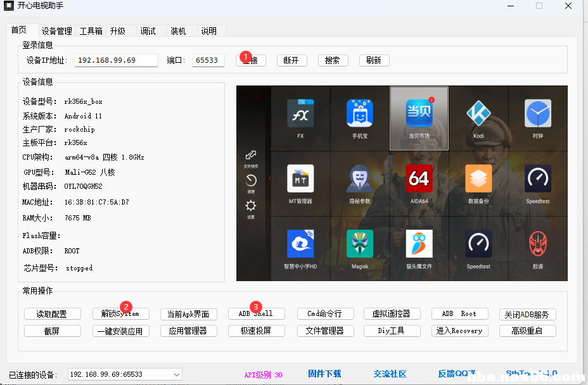The height and width of the screenshot is (385, 588).
Task: Switch to the 装机 tab
Action: coord(179,31)
